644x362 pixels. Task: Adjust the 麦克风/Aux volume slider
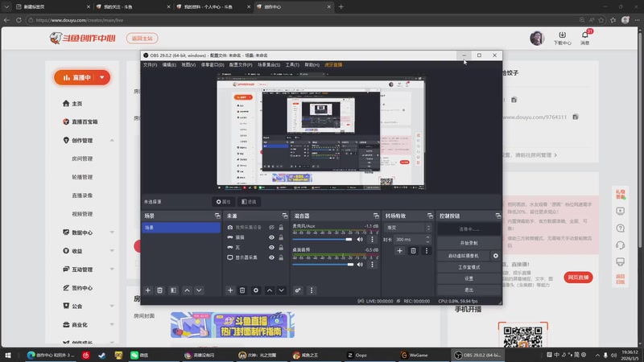323,239
